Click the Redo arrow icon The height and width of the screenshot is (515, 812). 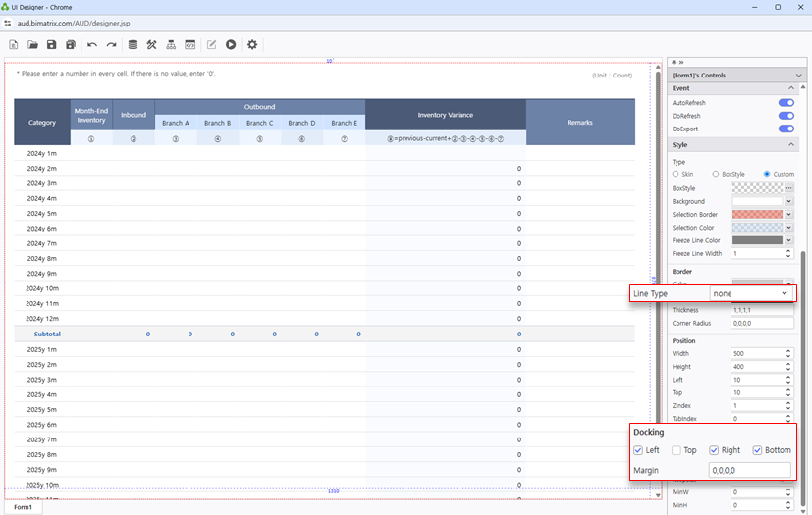[111, 45]
